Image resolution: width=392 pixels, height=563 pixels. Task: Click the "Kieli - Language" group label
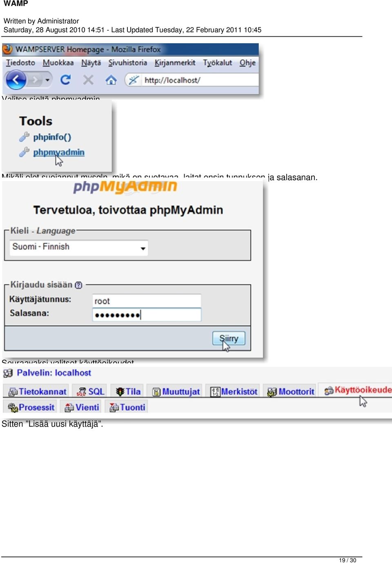[x=43, y=231]
